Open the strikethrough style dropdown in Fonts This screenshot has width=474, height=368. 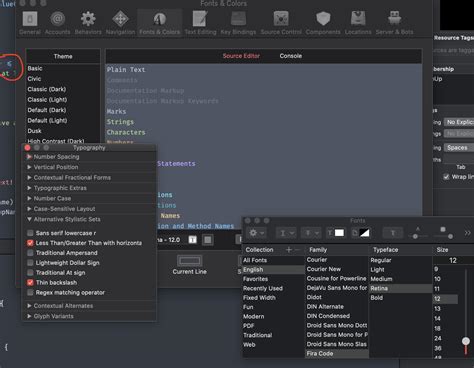[311, 233]
